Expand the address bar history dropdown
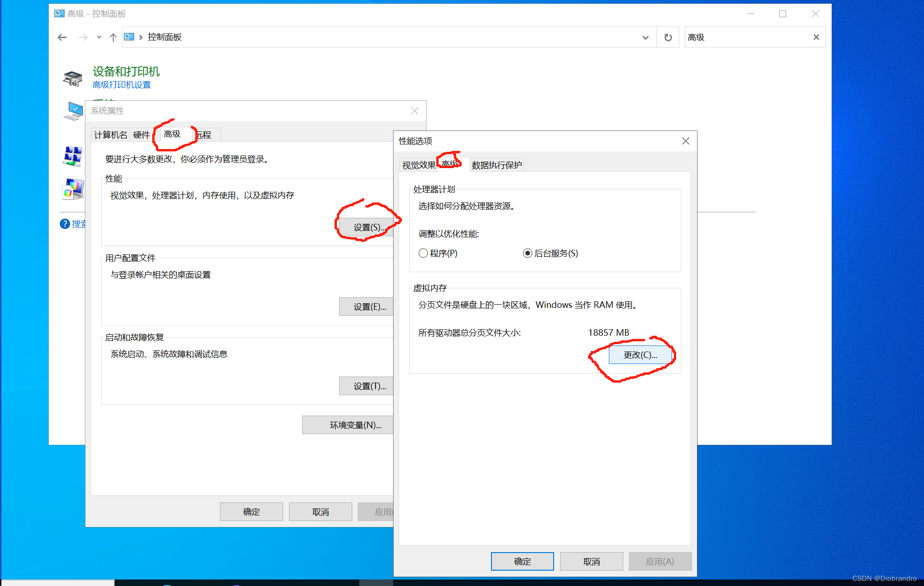924x586 pixels. (645, 37)
